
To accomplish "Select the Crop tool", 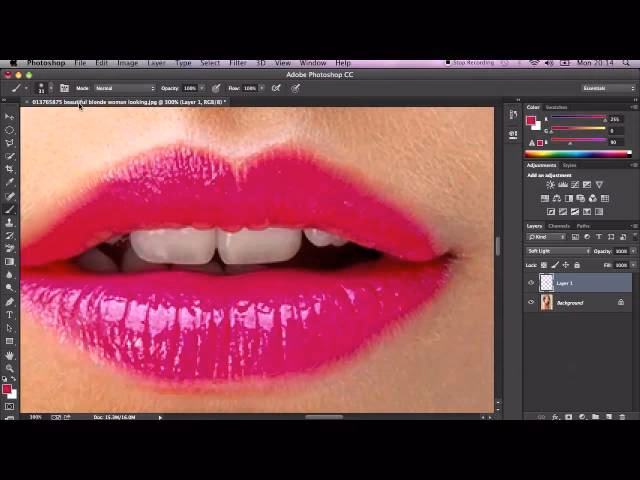I will (9, 169).
